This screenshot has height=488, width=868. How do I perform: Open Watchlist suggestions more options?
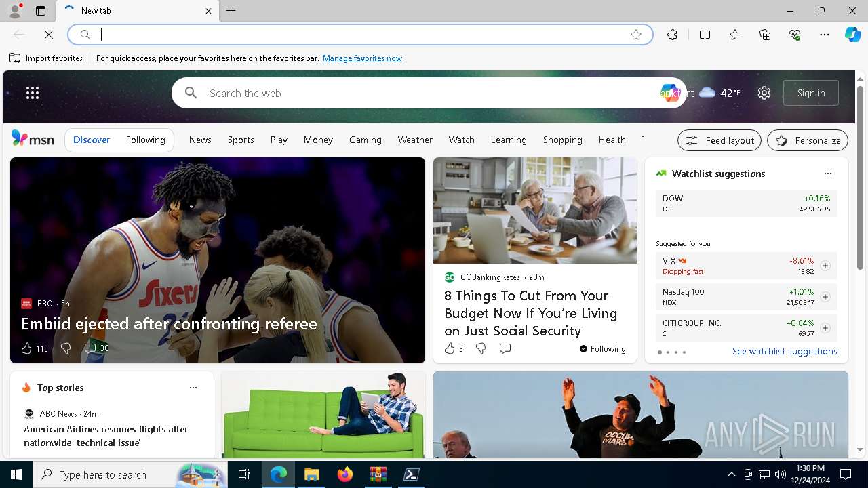click(x=828, y=174)
